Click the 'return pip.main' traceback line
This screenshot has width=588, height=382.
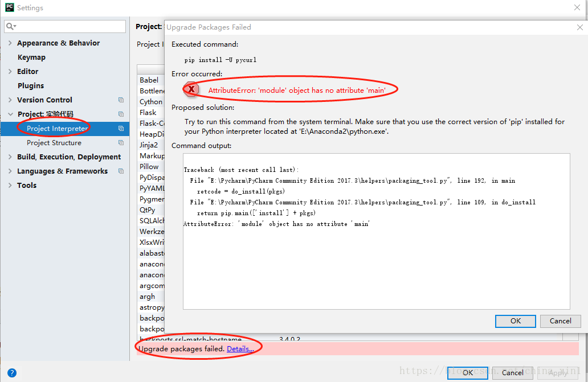point(256,213)
